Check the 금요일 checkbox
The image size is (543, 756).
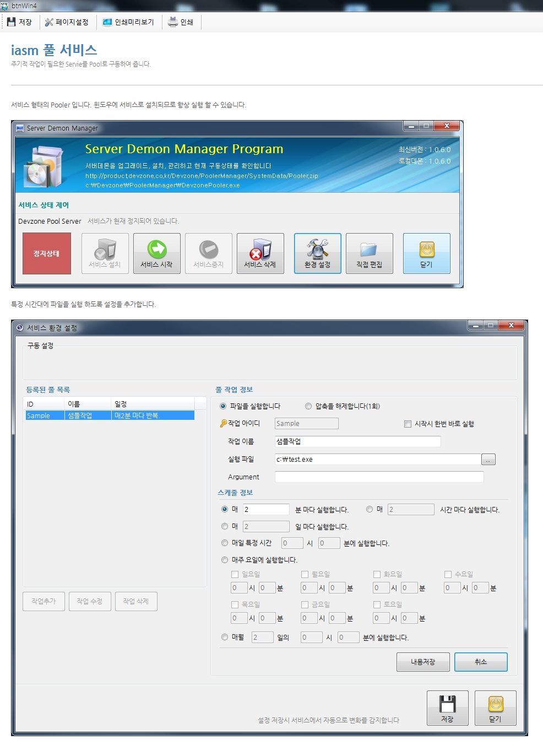[x=305, y=604]
